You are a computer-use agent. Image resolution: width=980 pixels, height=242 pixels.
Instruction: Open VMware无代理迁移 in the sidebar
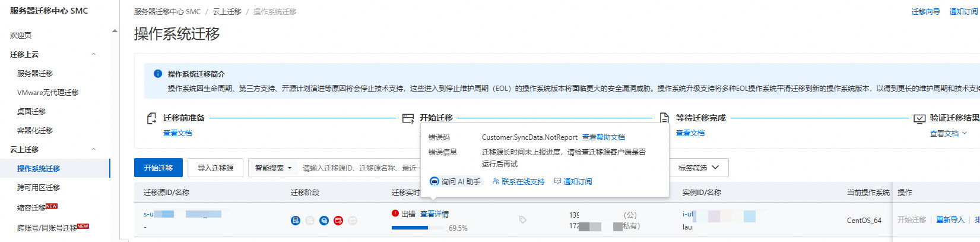point(48,92)
